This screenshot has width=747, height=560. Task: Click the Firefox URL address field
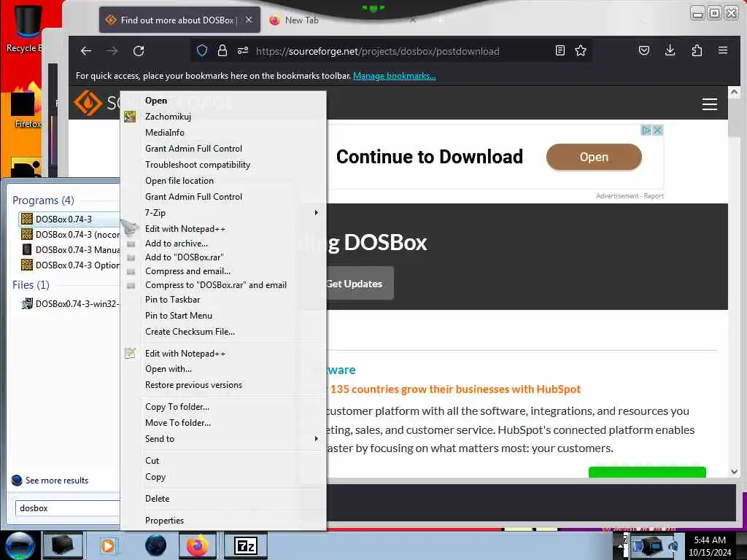click(x=377, y=51)
